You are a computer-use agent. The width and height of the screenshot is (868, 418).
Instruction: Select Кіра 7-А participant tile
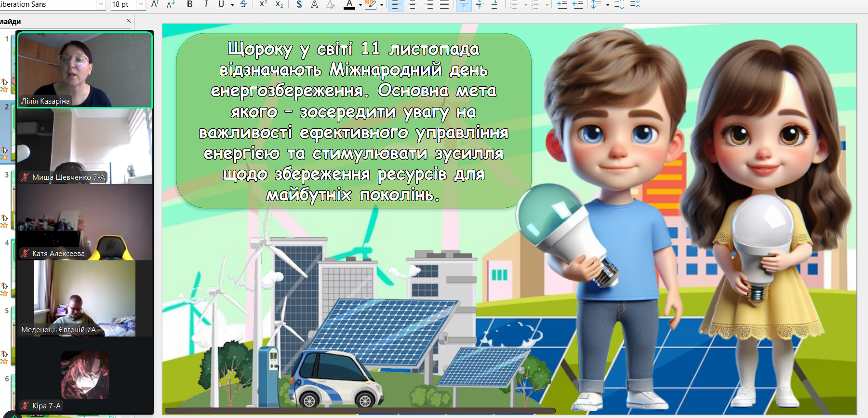[85, 375]
